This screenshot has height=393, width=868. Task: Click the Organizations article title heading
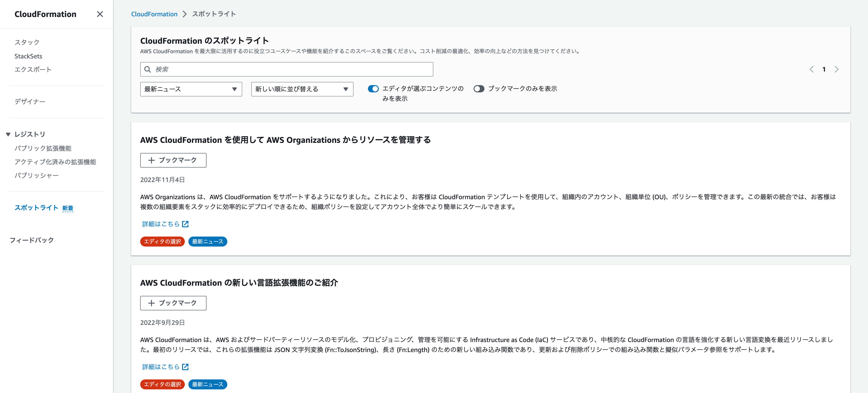pos(285,140)
